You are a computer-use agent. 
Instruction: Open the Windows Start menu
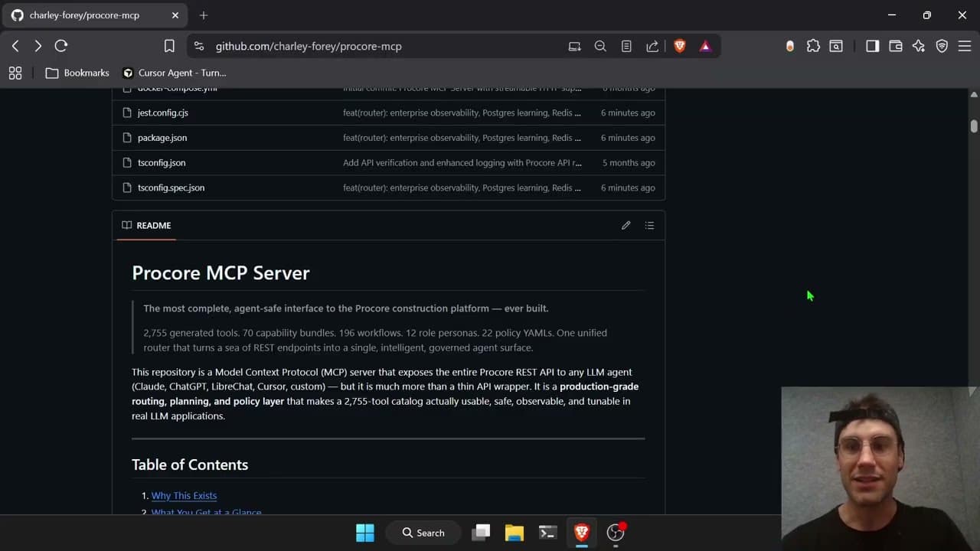[x=365, y=533]
